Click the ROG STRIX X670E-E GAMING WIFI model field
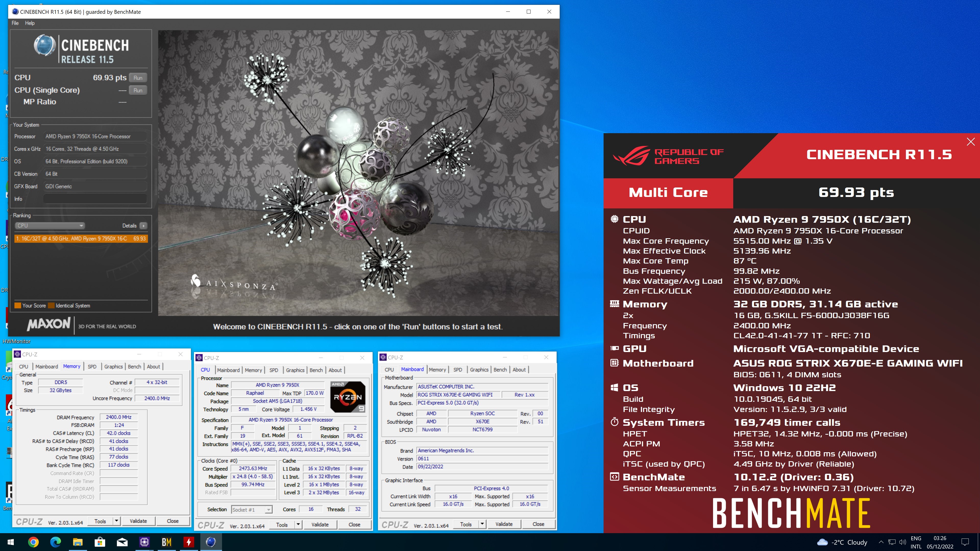The height and width of the screenshot is (551, 980). pyautogui.click(x=458, y=395)
